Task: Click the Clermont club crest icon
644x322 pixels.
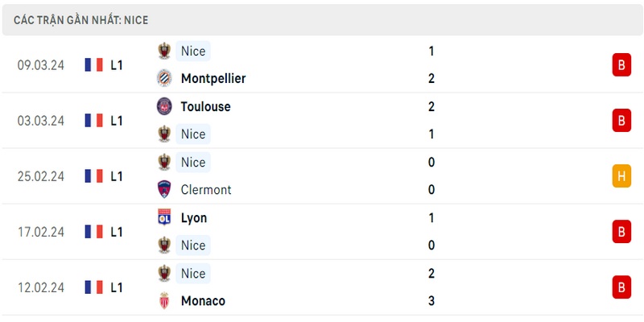Action: coord(164,189)
